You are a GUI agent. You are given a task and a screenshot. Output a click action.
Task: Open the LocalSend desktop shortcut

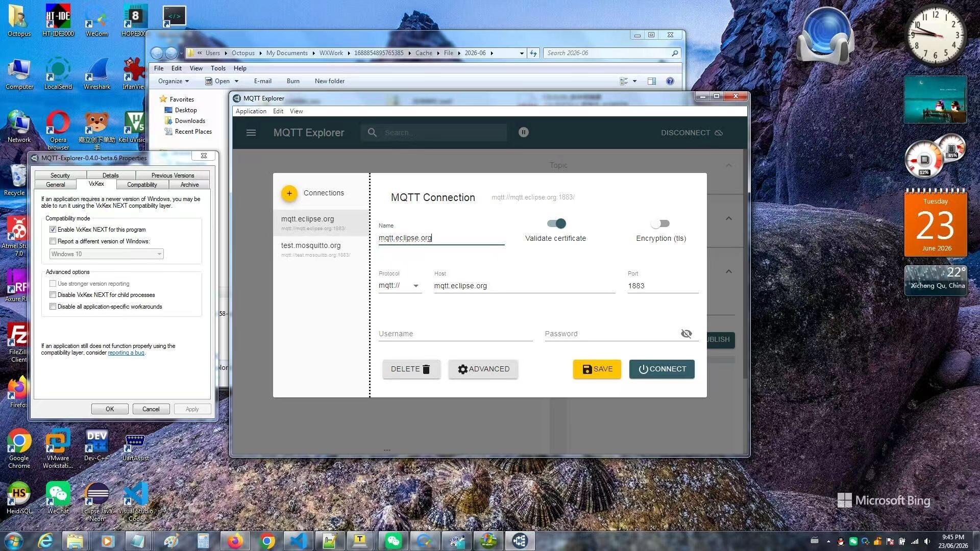click(x=58, y=73)
